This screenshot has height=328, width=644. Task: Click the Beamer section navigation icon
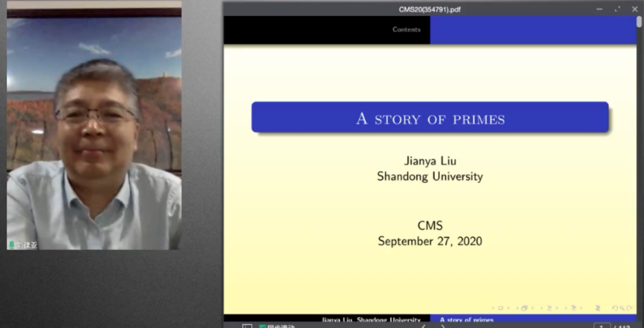point(574,308)
